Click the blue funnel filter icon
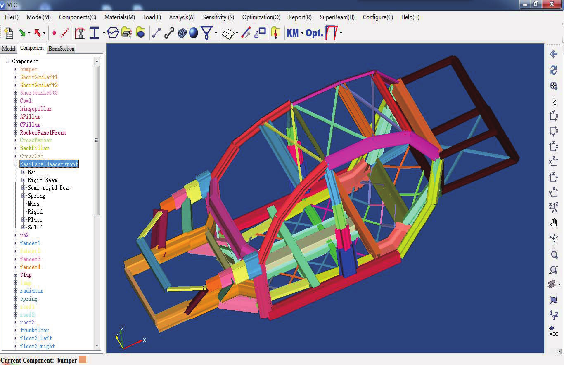564x365 pixels. 207,33
